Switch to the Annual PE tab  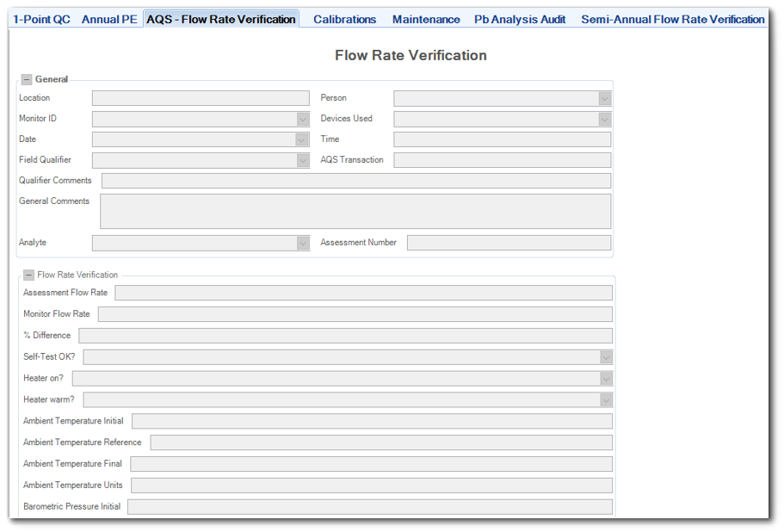108,18
